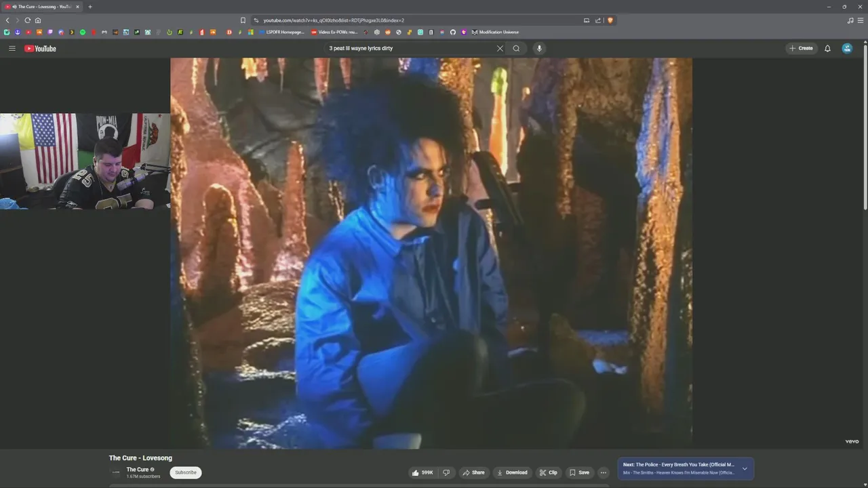Open the Create button in YouTube header

tap(802, 48)
